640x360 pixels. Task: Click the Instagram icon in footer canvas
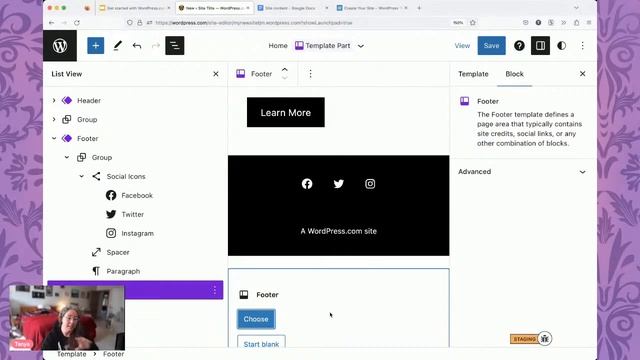pyautogui.click(x=370, y=184)
